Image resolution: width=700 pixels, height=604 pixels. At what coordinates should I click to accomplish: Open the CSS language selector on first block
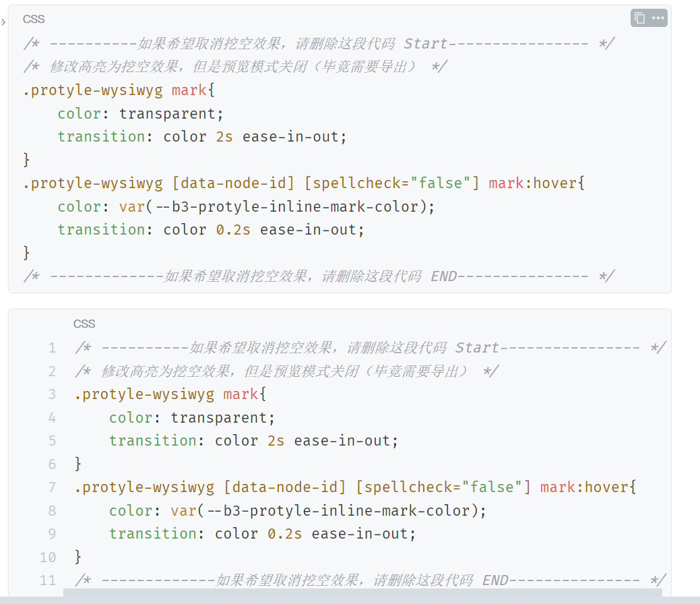[x=33, y=19]
